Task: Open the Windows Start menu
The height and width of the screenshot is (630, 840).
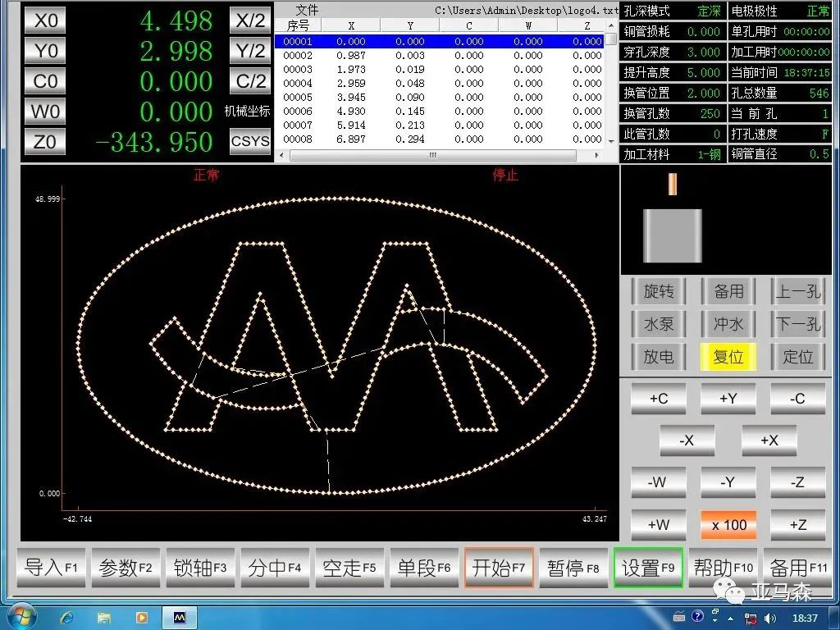Action: coord(21,617)
